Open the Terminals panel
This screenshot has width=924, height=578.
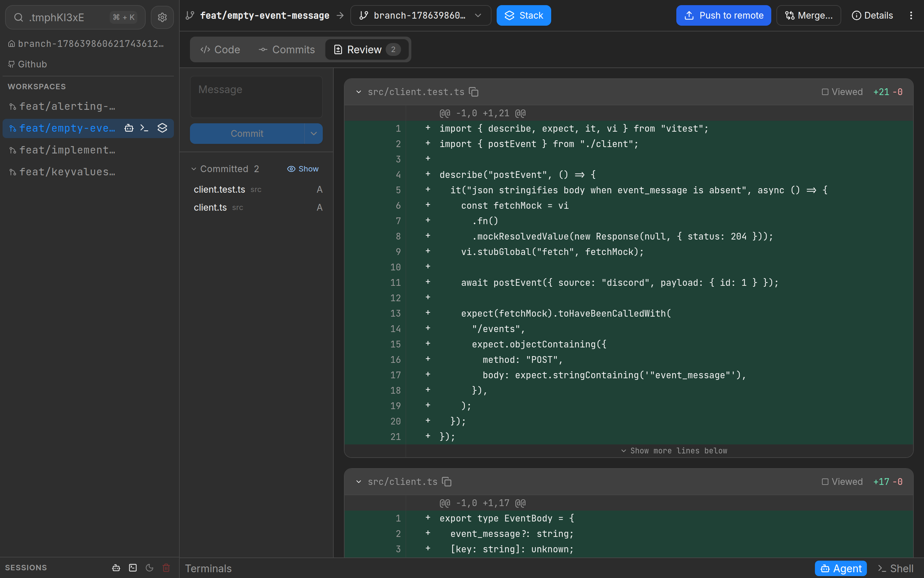coord(209,568)
